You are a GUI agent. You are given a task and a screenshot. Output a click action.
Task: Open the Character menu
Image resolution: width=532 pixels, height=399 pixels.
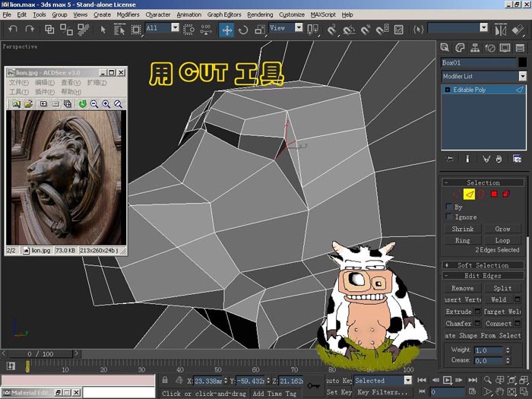pyautogui.click(x=158, y=14)
